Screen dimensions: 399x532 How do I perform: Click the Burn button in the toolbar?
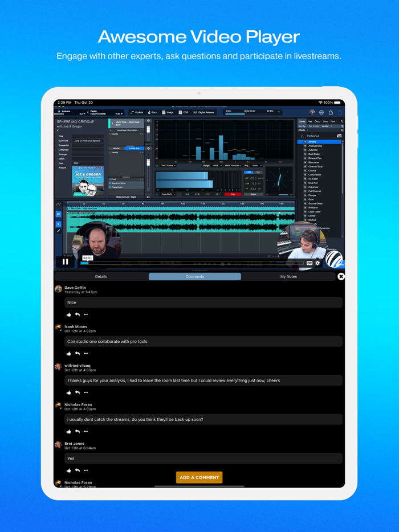tap(152, 112)
